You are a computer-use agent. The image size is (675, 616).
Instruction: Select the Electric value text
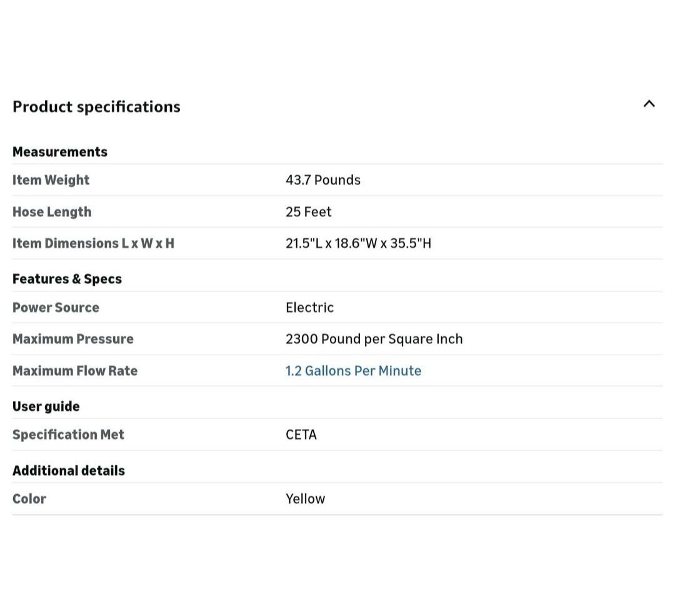309,308
